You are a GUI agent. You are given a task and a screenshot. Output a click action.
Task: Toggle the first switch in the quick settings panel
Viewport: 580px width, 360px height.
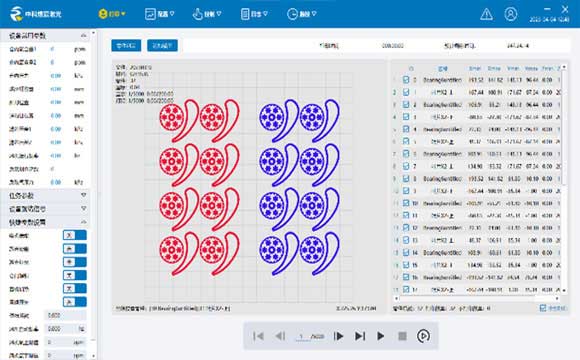tap(75, 235)
